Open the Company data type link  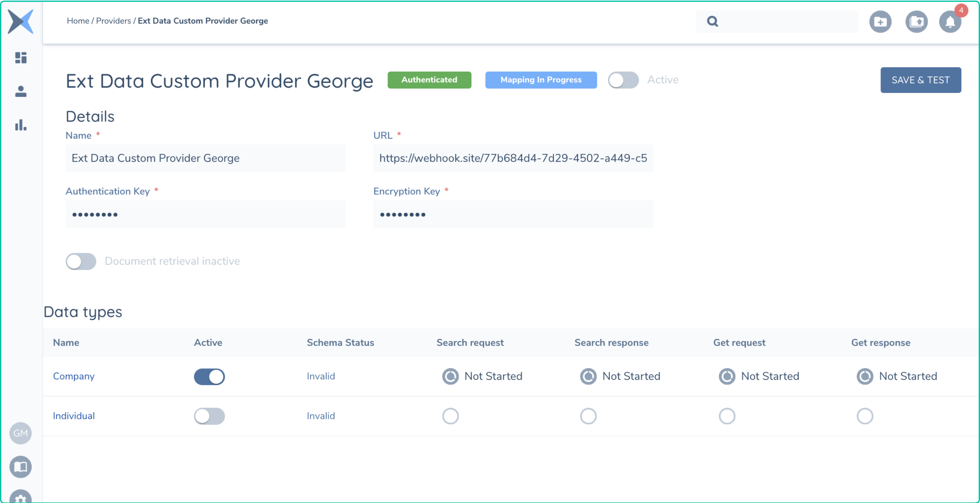click(x=73, y=376)
